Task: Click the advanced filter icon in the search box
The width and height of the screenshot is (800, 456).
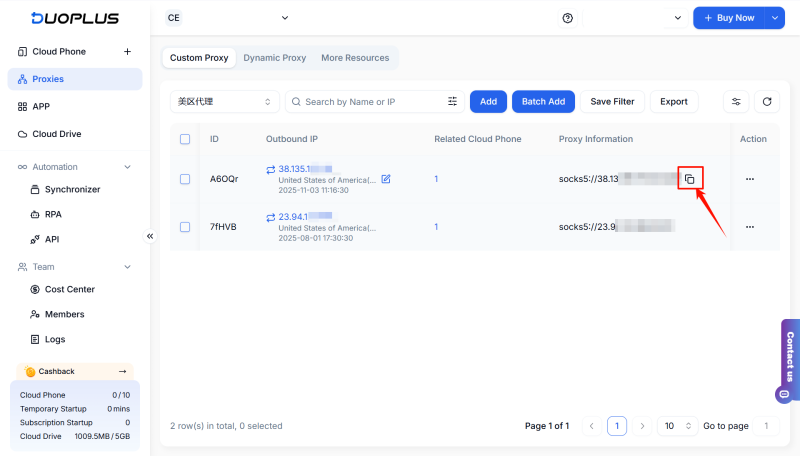Action: 452,101
